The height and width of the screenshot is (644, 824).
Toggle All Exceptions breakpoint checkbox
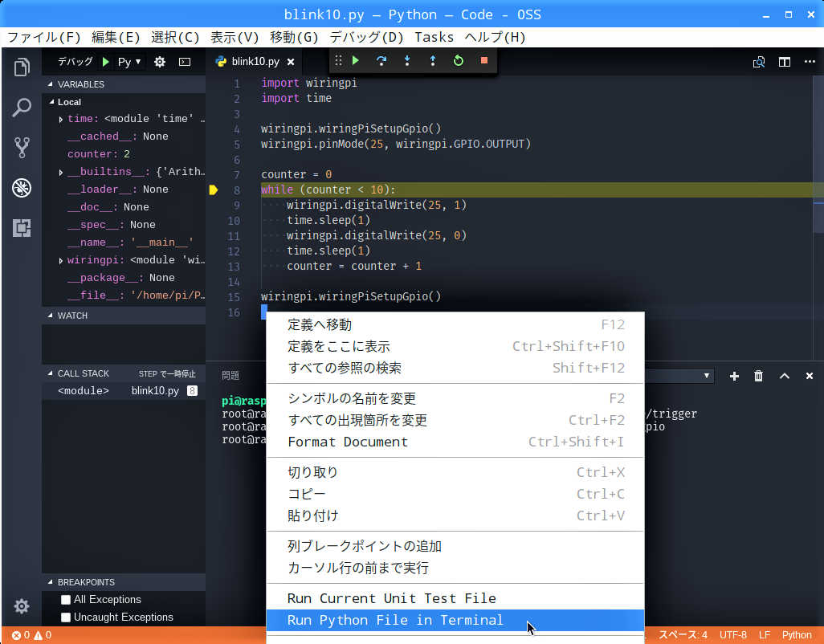coord(66,600)
